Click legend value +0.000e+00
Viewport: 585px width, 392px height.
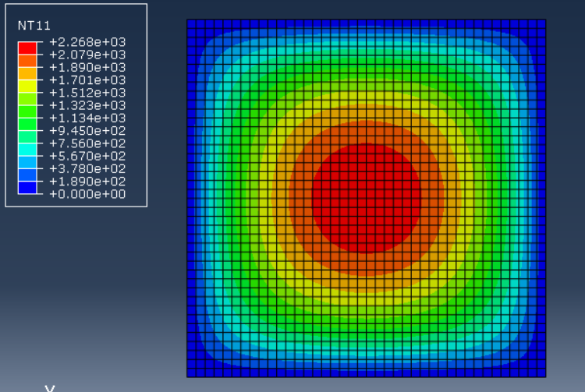(x=87, y=194)
